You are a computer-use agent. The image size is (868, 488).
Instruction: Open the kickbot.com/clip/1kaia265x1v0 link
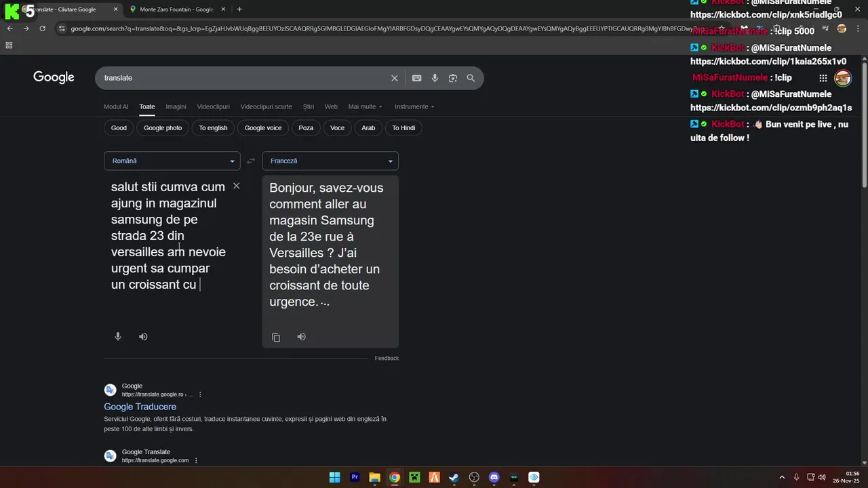pos(768,62)
